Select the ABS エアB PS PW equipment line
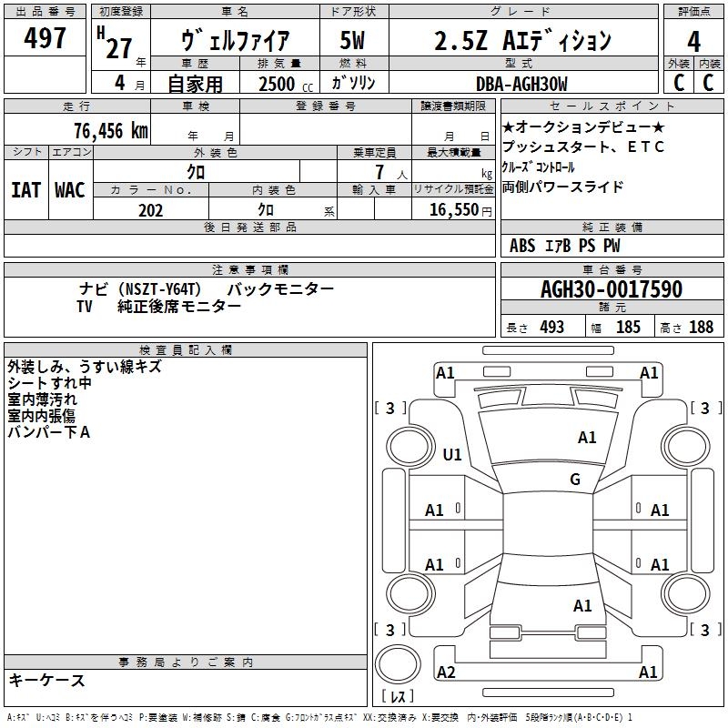This screenshot has width=728, height=728. tap(565, 245)
